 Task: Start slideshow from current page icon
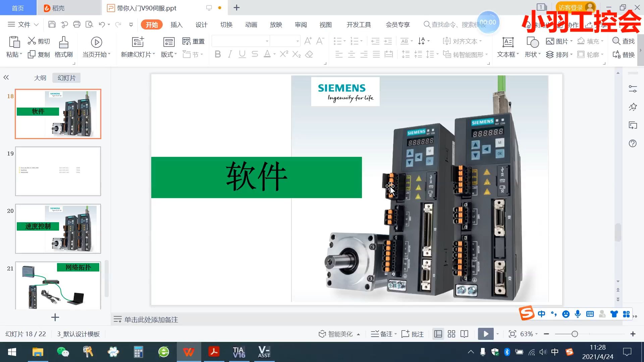tap(96, 42)
